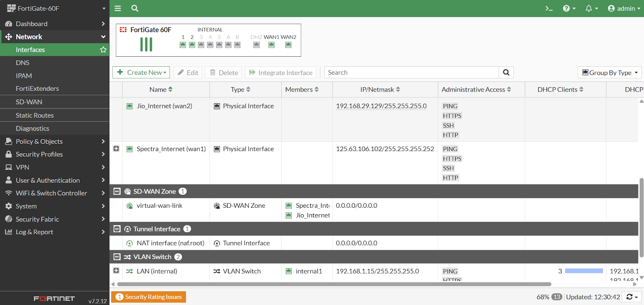Click Integrate Interface button

(281, 72)
